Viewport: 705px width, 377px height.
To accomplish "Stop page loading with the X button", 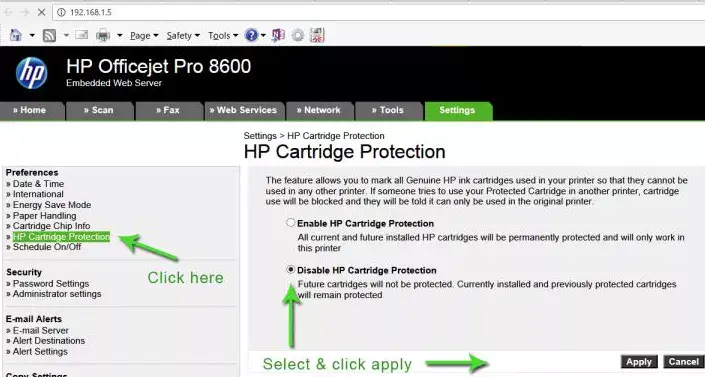I will 41,12.
